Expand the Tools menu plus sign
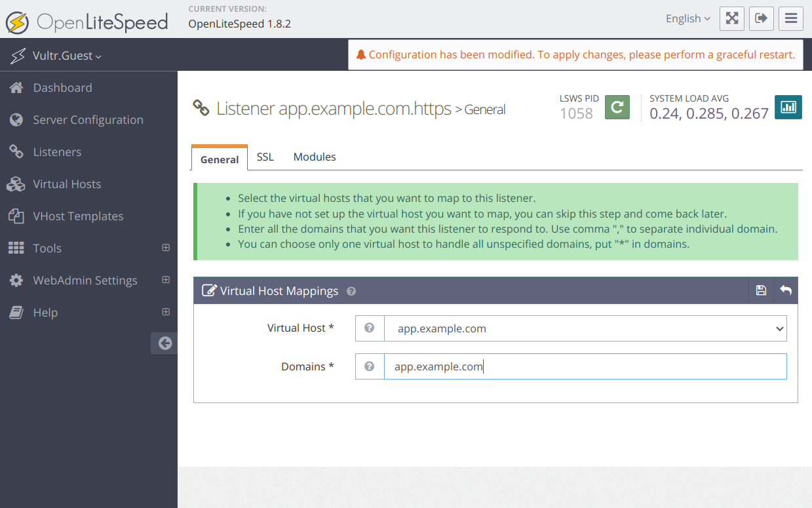 (x=166, y=248)
